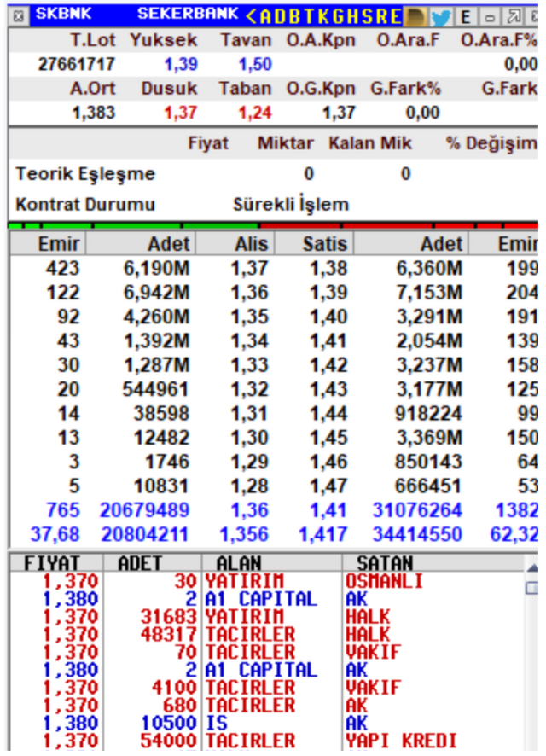The height and width of the screenshot is (756, 546).
Task: Open the Twitter bird icon
Action: [x=440, y=17]
